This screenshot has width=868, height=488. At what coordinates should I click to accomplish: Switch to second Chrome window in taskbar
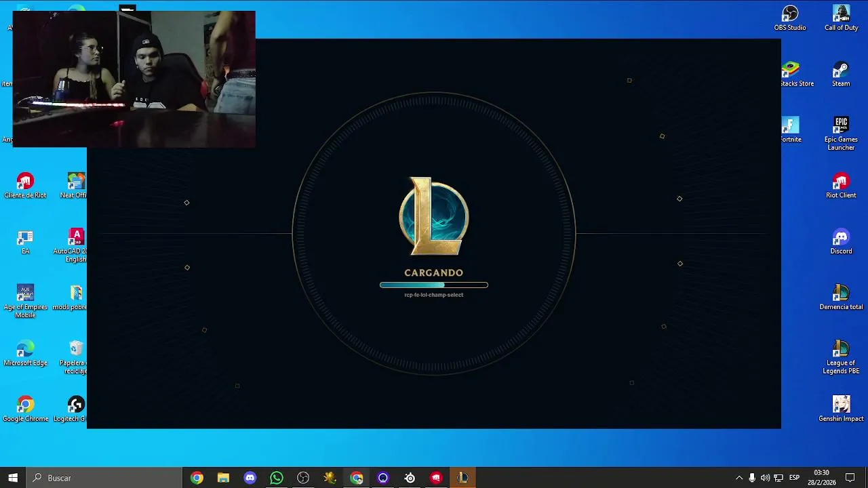[356, 478]
